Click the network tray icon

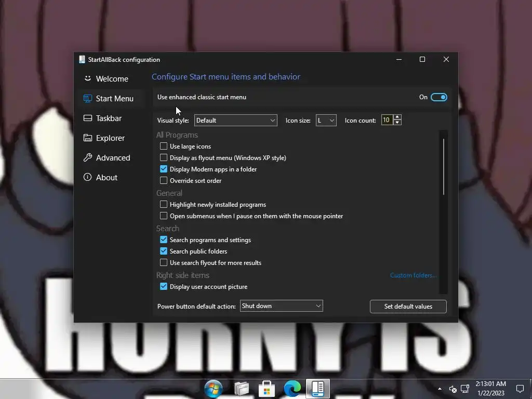(465, 389)
